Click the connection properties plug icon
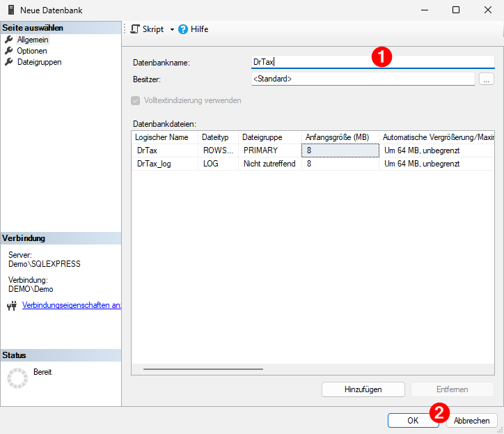Image resolution: width=504 pixels, height=434 pixels. [x=12, y=306]
